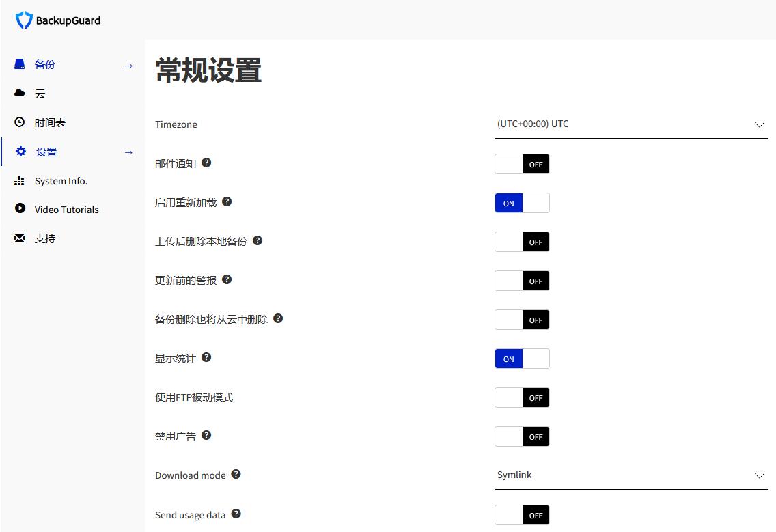Show help tooltip for Download mode

click(236, 475)
